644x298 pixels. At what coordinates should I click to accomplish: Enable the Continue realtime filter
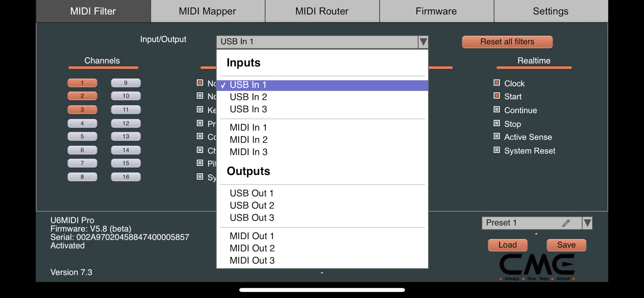pos(496,109)
